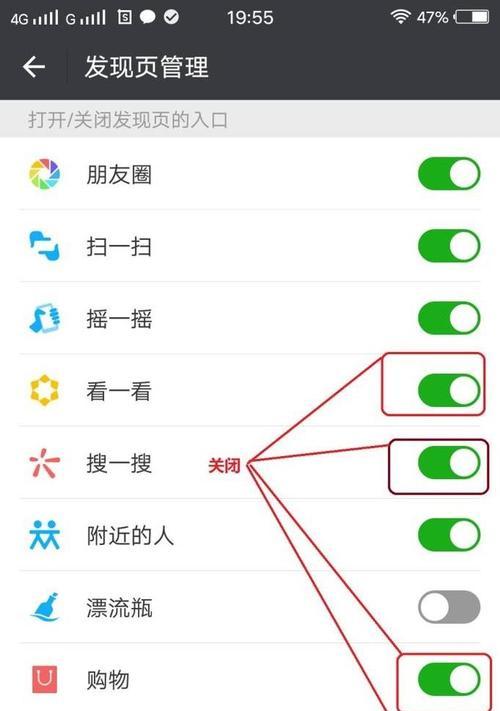Tap the 扫一扫 scan icon
Image resolution: width=500 pixels, height=711 pixels.
44,246
